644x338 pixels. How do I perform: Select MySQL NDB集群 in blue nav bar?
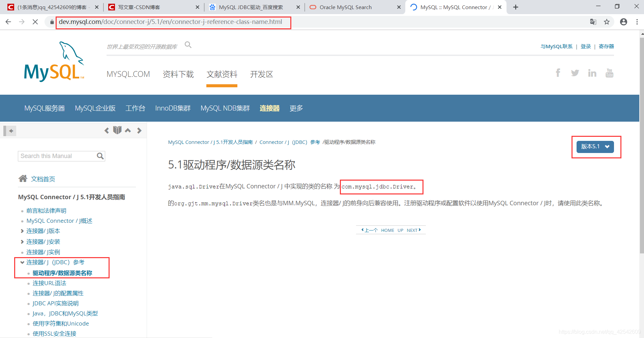pyautogui.click(x=225, y=108)
